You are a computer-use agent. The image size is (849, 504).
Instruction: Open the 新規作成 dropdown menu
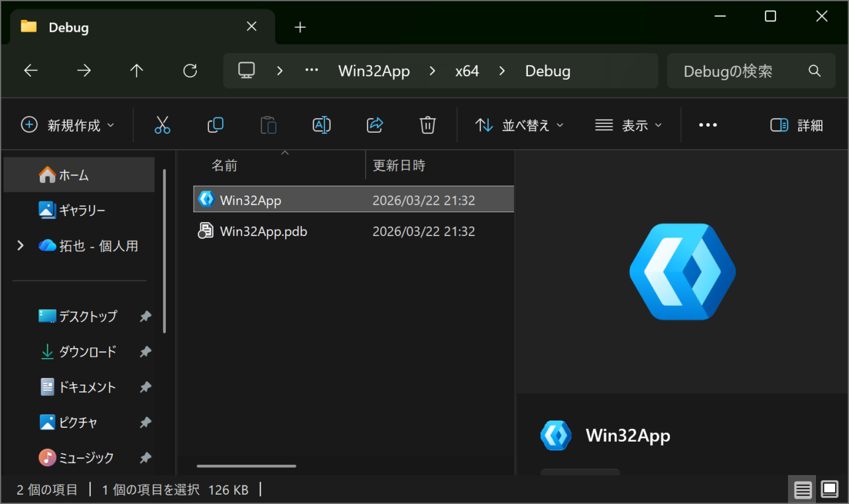pyautogui.click(x=68, y=125)
